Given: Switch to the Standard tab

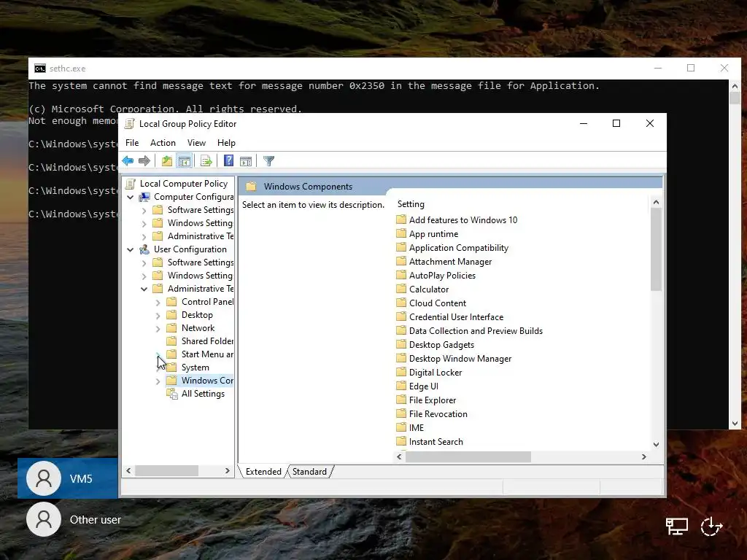Looking at the screenshot, I should pos(309,472).
